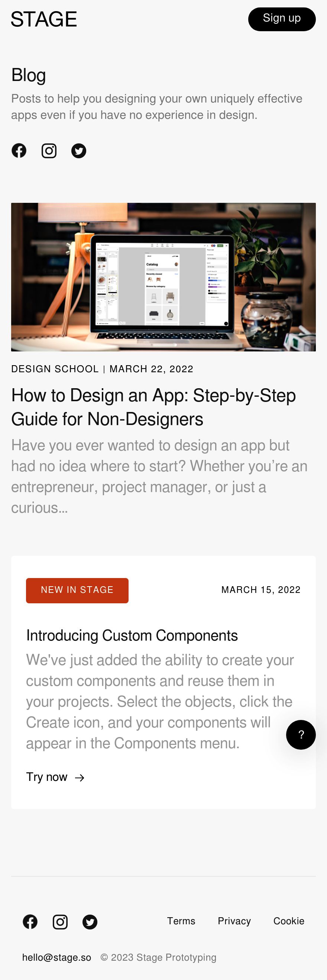Click the hello@stage.so email link
The width and height of the screenshot is (327, 980).
click(57, 957)
